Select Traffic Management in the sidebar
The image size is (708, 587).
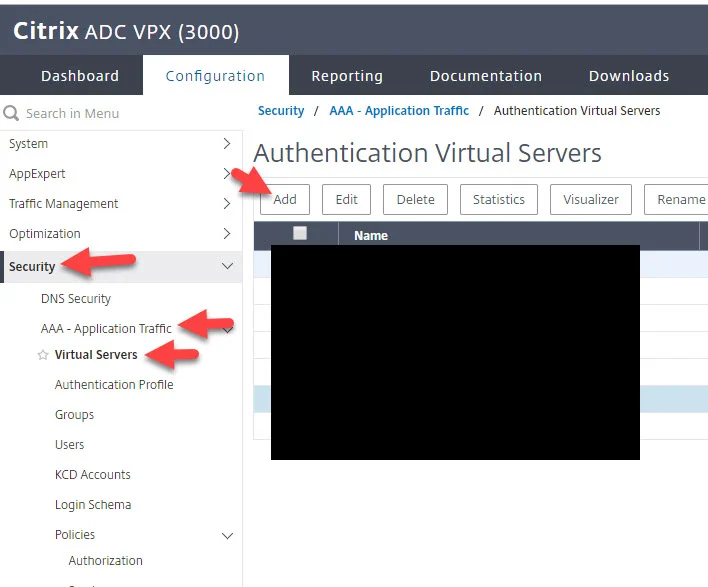tap(64, 204)
